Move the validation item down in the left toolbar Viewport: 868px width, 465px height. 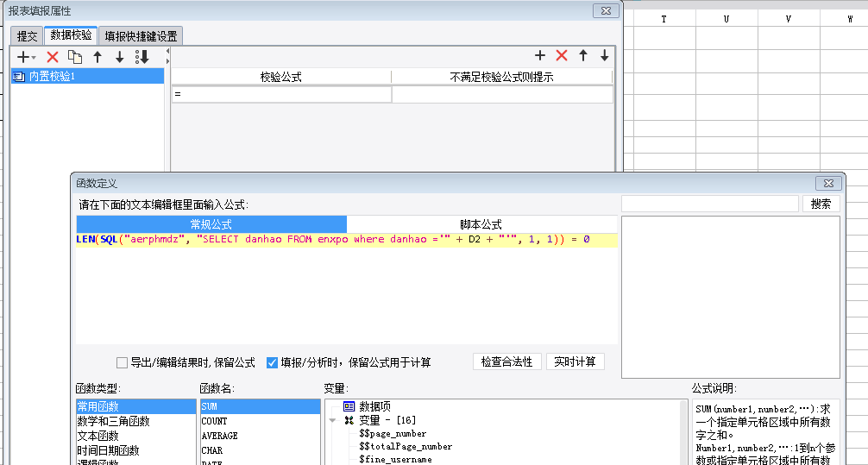click(x=120, y=56)
